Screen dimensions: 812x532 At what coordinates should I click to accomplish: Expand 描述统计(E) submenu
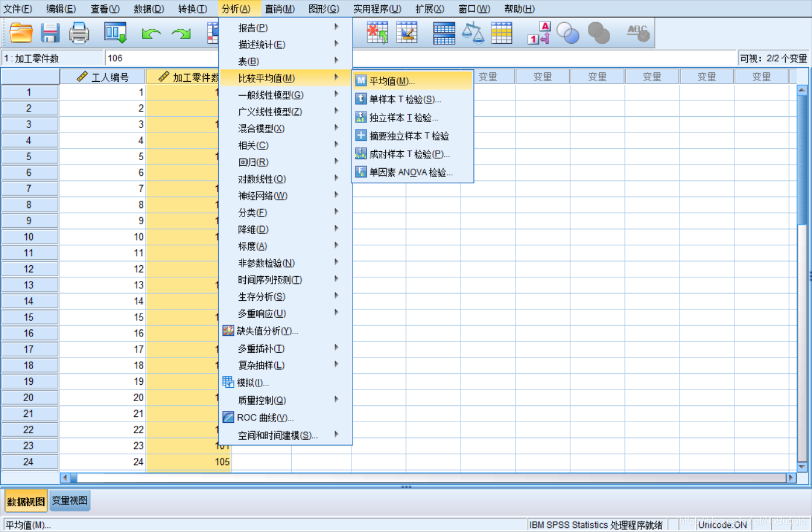click(x=286, y=44)
